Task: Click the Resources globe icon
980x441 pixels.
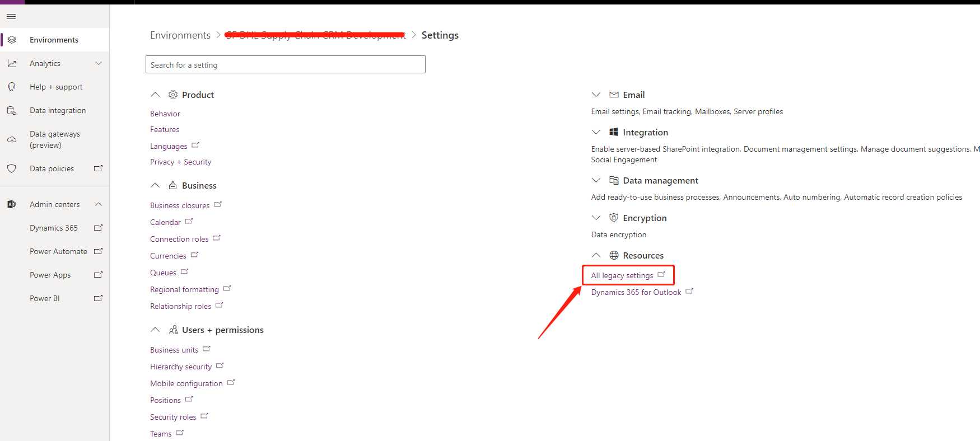Action: pyautogui.click(x=614, y=255)
